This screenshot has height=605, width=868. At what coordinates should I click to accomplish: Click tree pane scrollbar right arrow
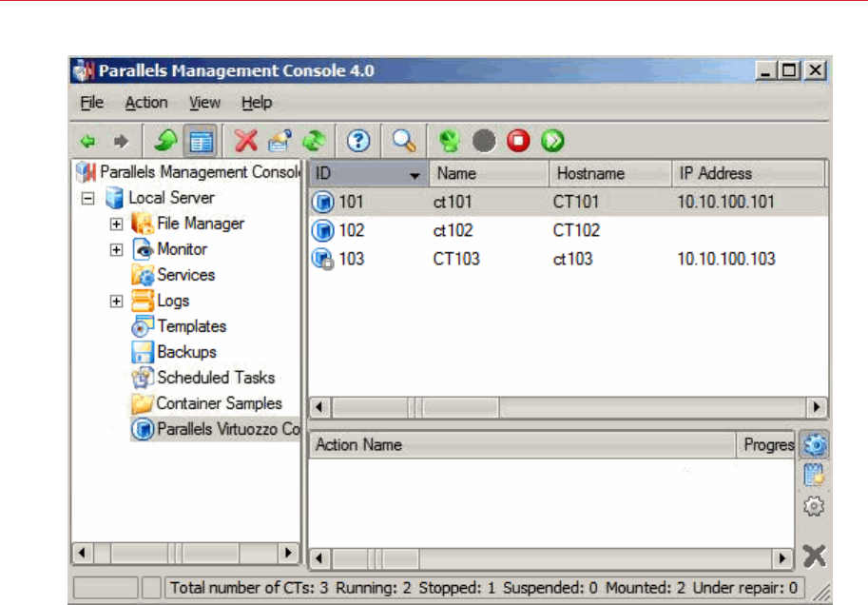(x=288, y=553)
